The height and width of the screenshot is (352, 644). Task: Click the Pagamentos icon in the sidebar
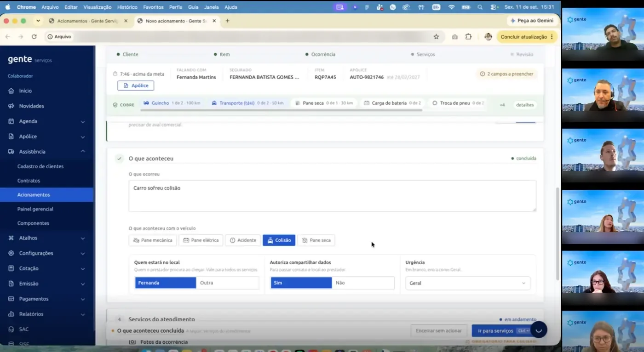tap(11, 299)
